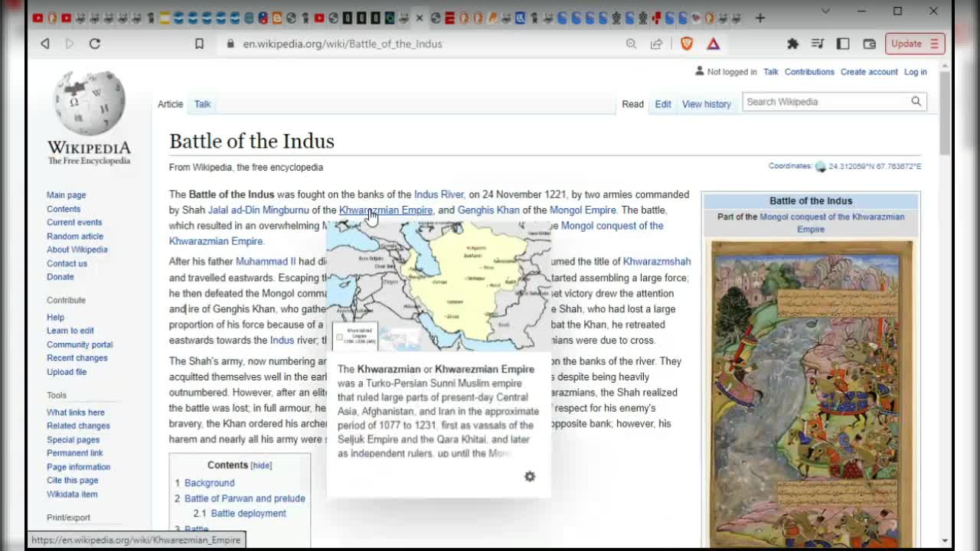The image size is (980, 551).
Task: Close the active tab with its X
Action: 420,18
